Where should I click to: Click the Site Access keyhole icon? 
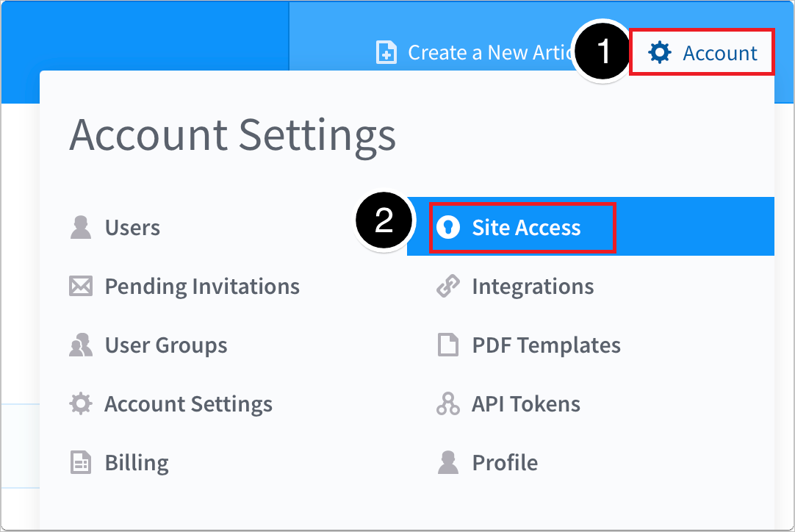448,227
